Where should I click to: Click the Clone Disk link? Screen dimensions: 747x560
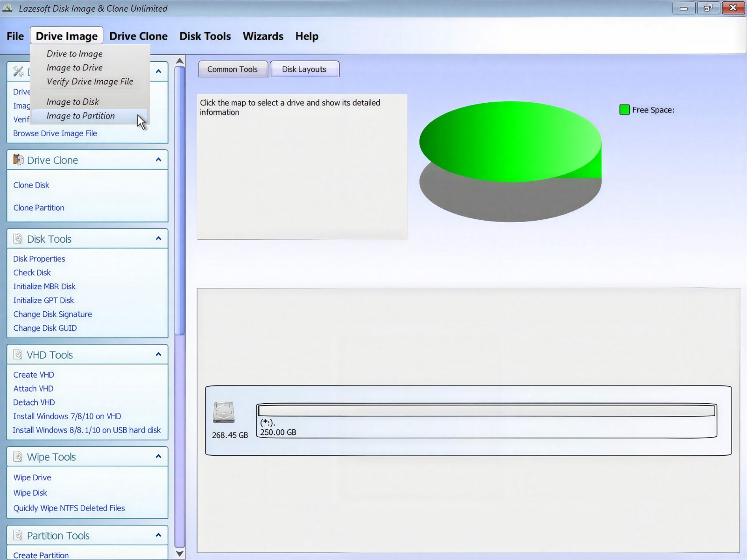pos(31,185)
